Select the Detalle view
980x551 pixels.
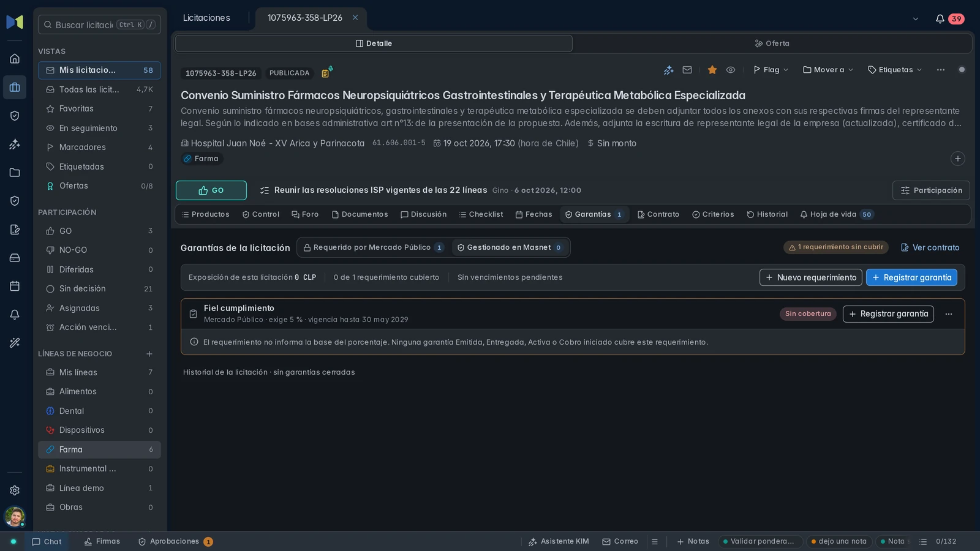tap(374, 43)
